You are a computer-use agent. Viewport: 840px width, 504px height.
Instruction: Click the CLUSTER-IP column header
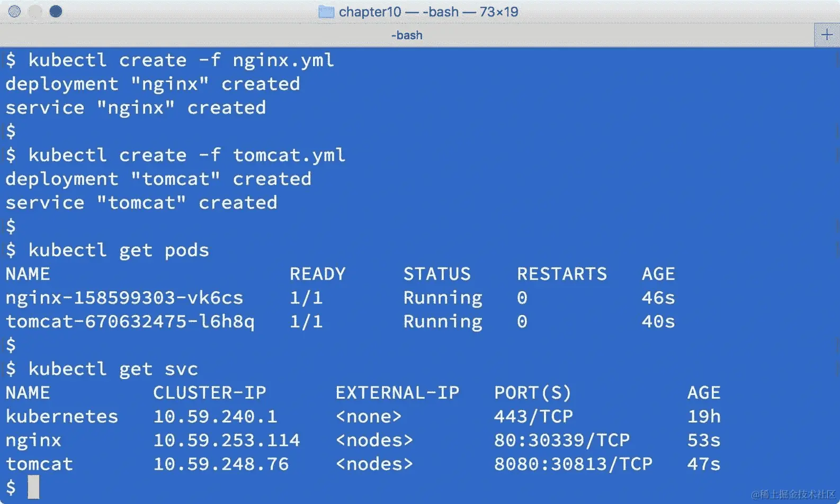210,393
